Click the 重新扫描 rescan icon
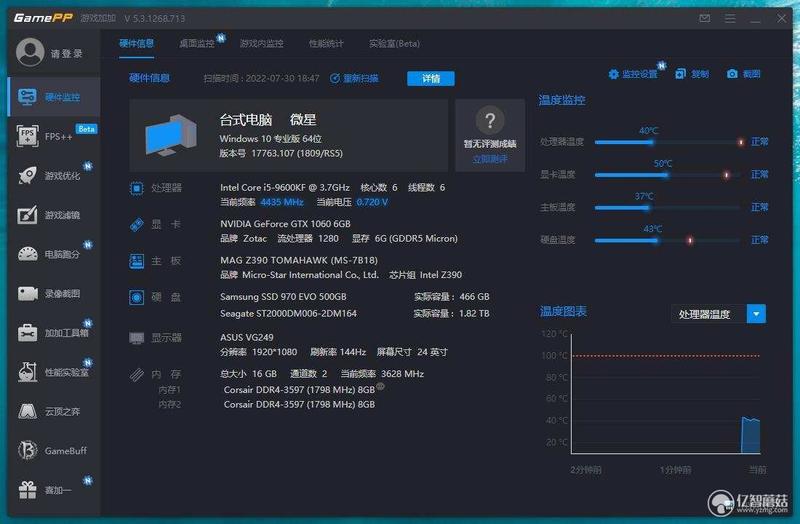800x524 pixels. pos(335,78)
